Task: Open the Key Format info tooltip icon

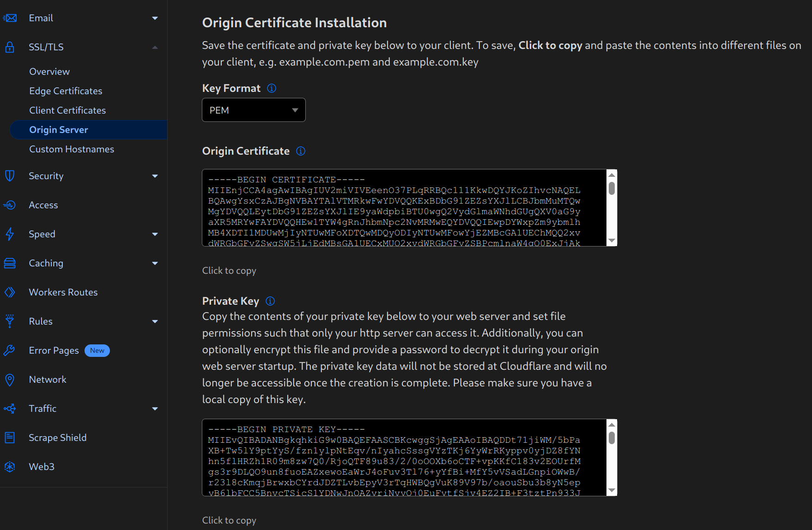Action: (x=272, y=88)
